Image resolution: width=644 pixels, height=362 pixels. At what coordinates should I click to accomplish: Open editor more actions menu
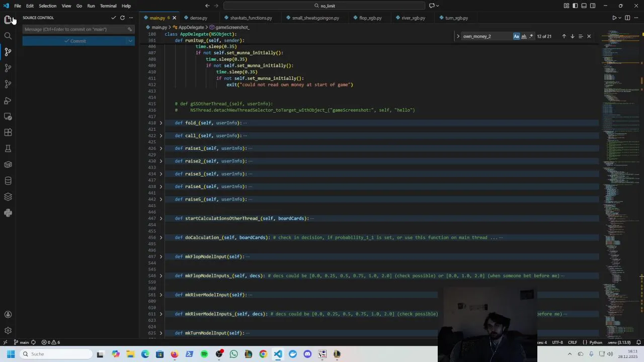tap(636, 18)
